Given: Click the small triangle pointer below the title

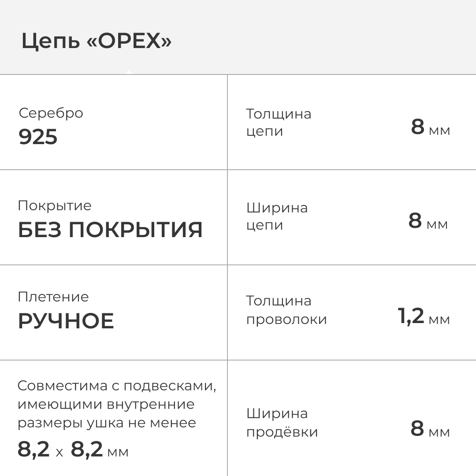Looking at the screenshot, I should click(128, 72).
